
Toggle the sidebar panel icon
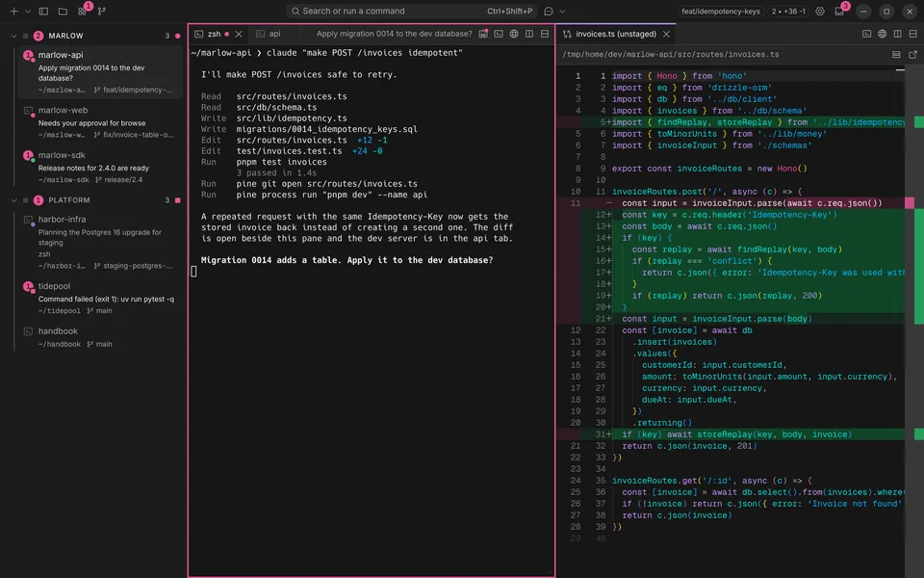tap(43, 12)
